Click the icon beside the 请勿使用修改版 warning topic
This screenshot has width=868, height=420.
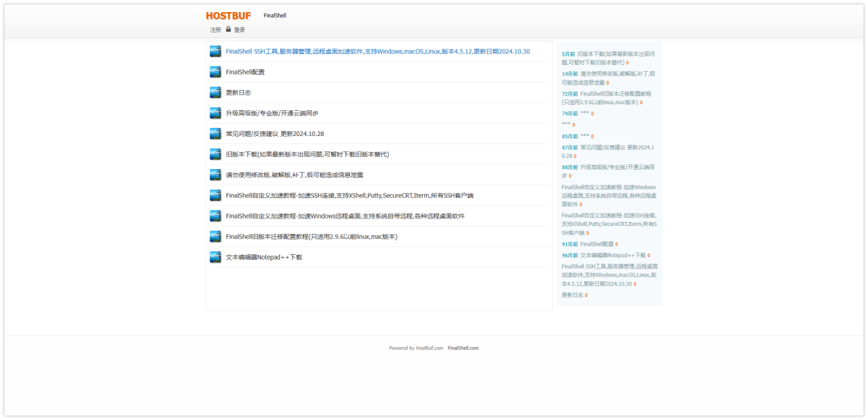(215, 174)
